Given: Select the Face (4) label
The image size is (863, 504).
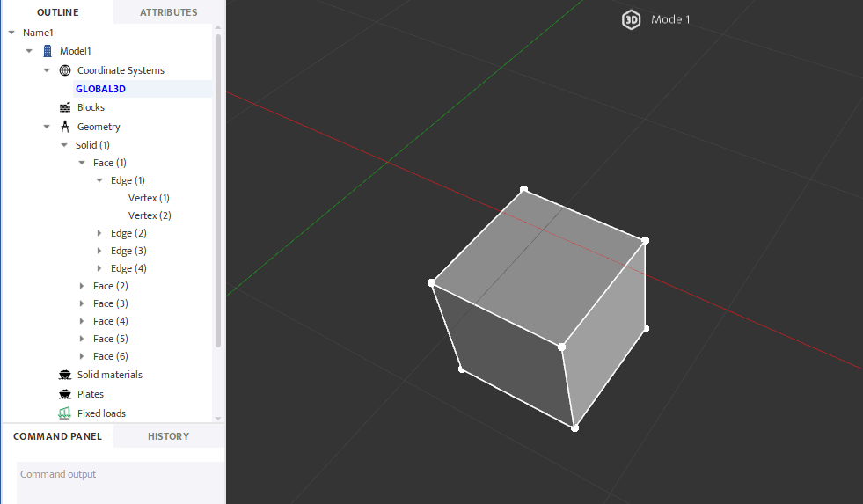Looking at the screenshot, I should tap(111, 321).
